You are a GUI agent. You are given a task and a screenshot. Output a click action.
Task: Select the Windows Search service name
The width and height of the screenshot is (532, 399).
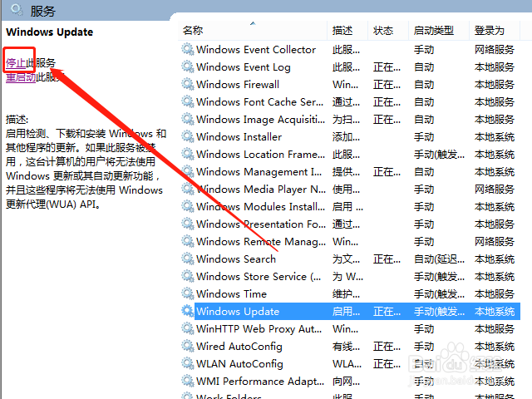[236, 259]
